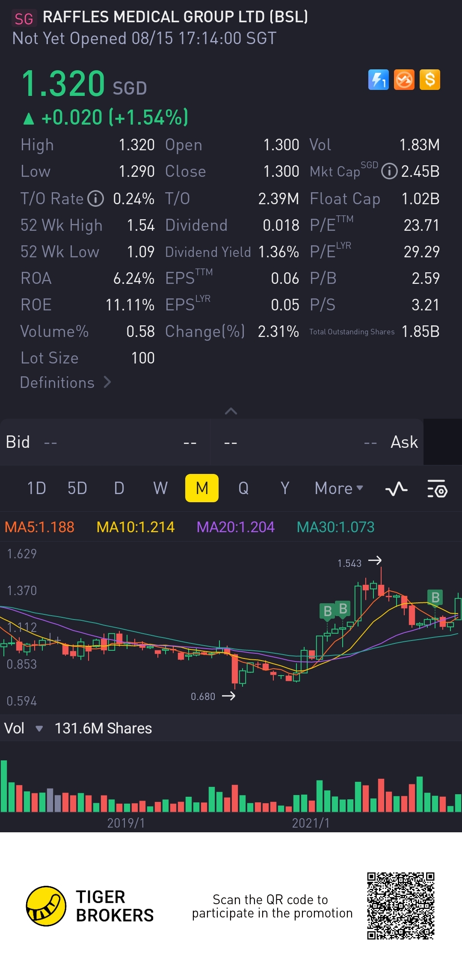The image size is (462, 980).
Task: Tap the 52 Wk Low value 1.09
Action: [141, 252]
